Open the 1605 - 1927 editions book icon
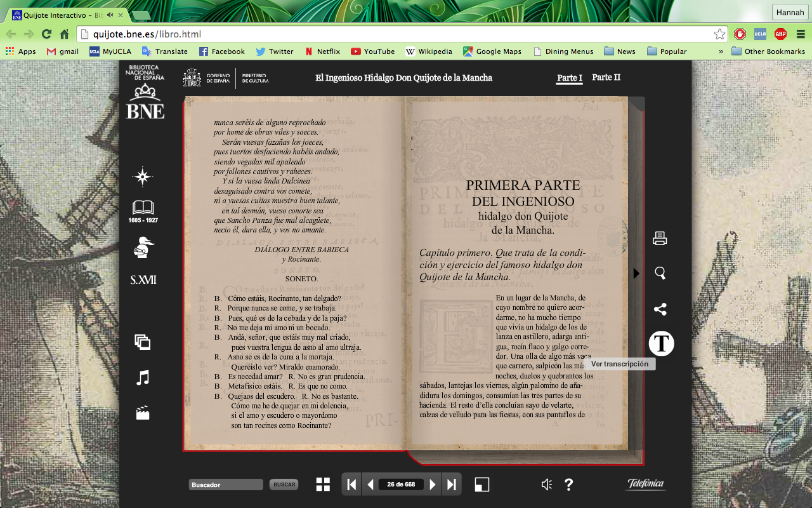 click(143, 208)
